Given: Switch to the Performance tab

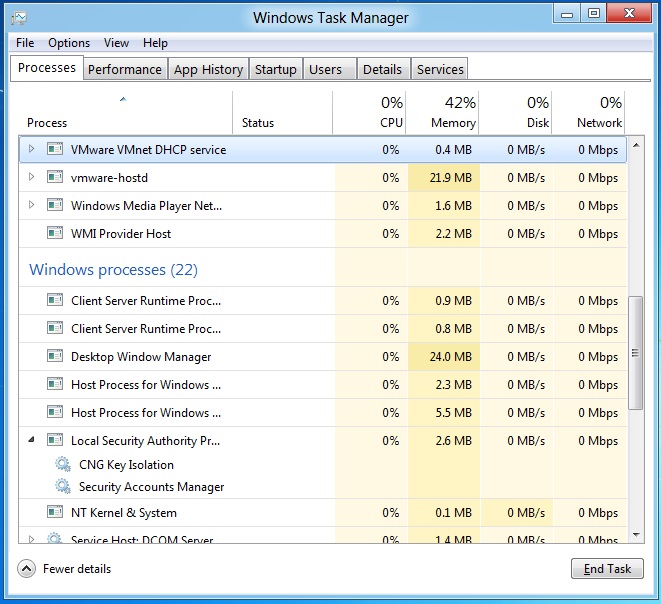Looking at the screenshot, I should (x=125, y=69).
